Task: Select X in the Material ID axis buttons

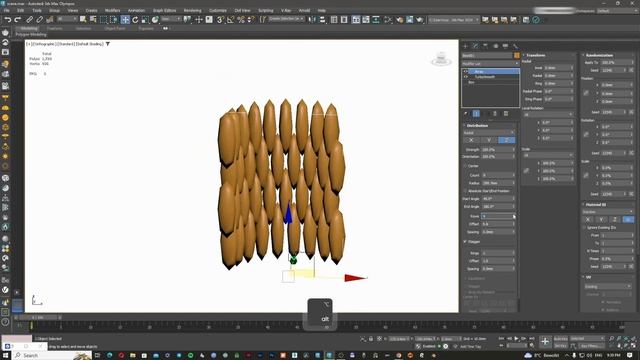Action: coord(588,220)
